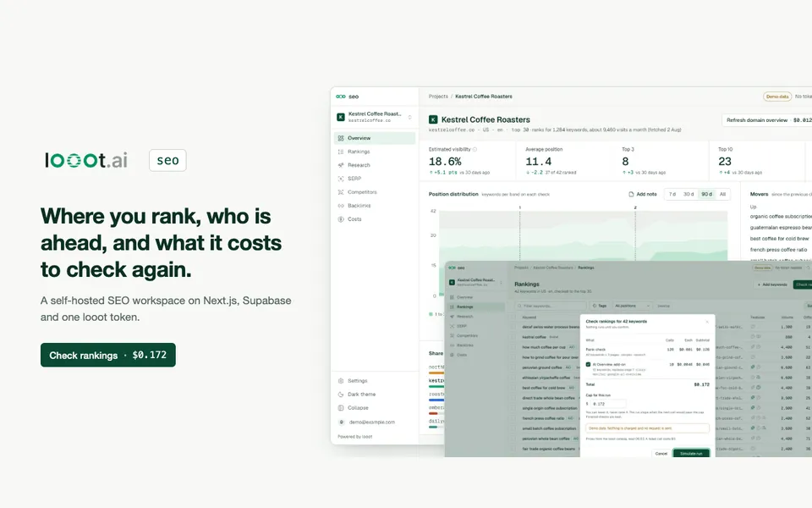Click the Check rankings $0.172 button

pos(107,355)
